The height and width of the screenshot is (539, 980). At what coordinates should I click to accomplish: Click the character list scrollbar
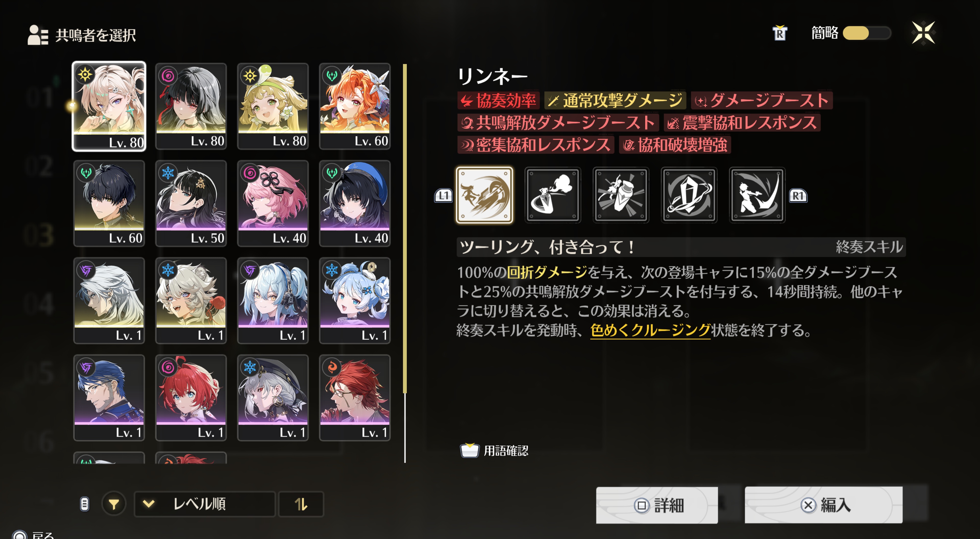pos(405,263)
